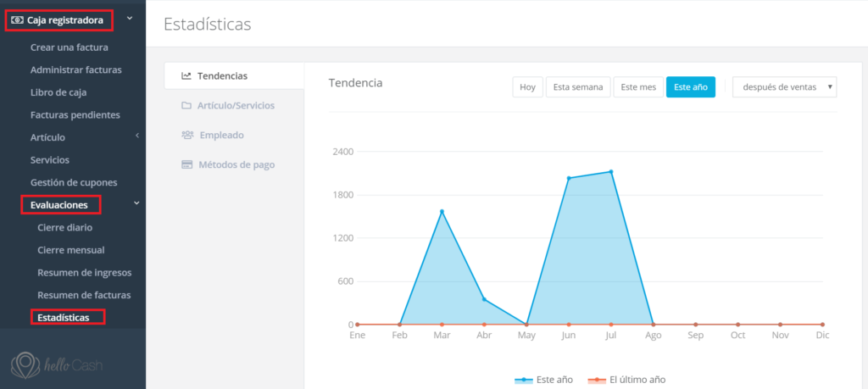Select Resumen de ingresos

click(84, 273)
